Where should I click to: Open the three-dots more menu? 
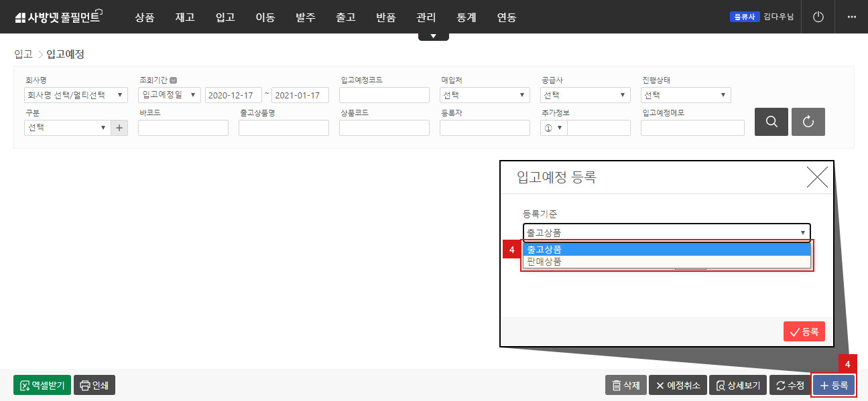point(852,17)
